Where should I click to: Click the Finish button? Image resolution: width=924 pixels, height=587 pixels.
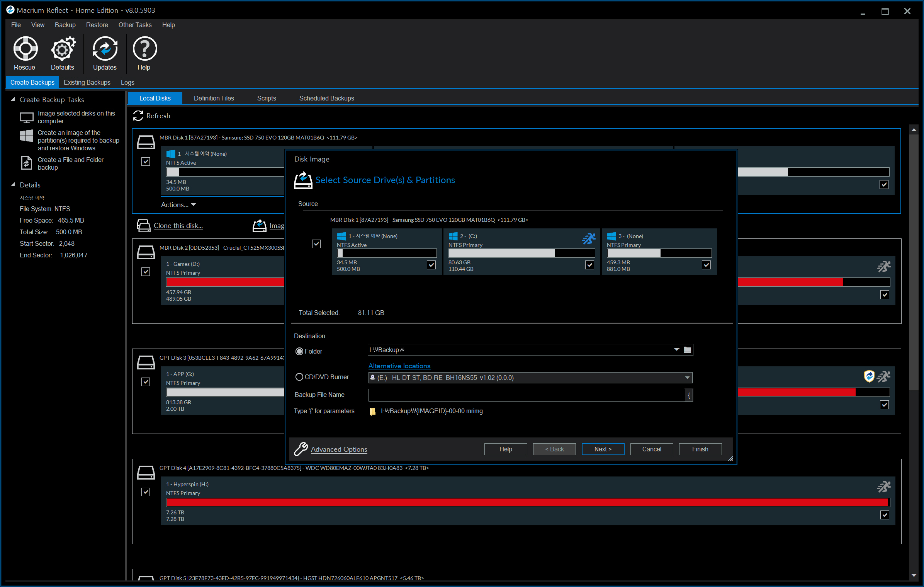click(700, 449)
